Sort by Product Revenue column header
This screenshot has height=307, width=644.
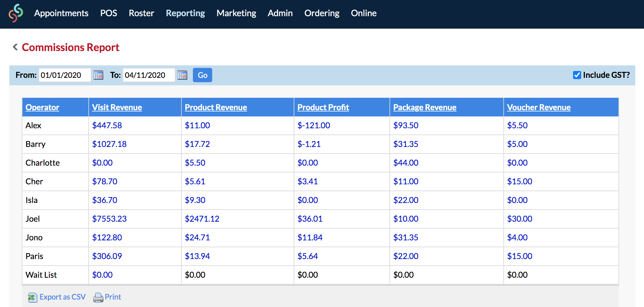(216, 107)
